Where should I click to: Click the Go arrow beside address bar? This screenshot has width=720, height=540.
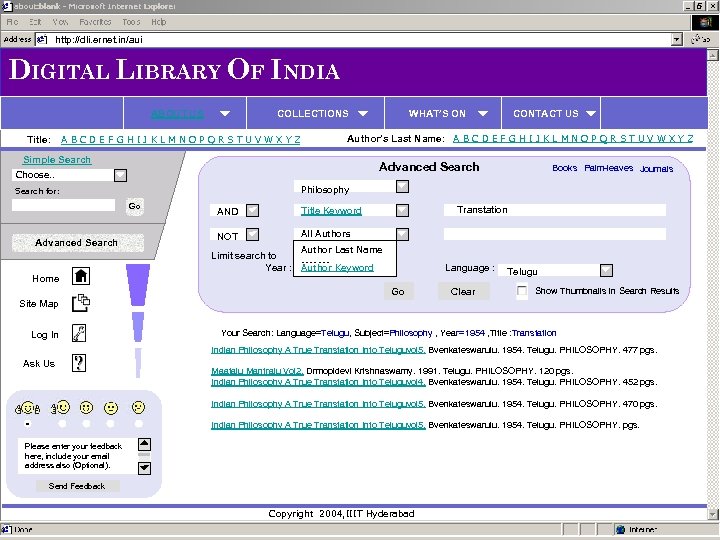pyautogui.click(x=701, y=39)
